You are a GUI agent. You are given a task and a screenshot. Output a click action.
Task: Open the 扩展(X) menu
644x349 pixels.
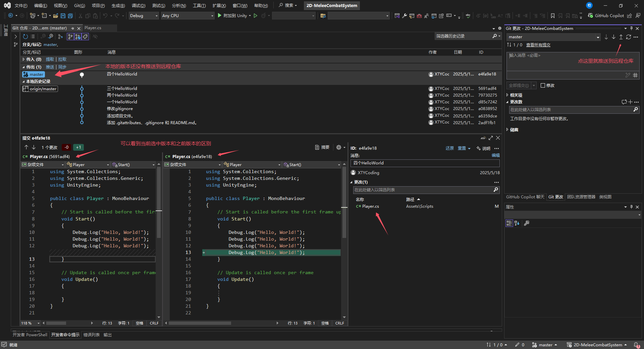click(219, 5)
